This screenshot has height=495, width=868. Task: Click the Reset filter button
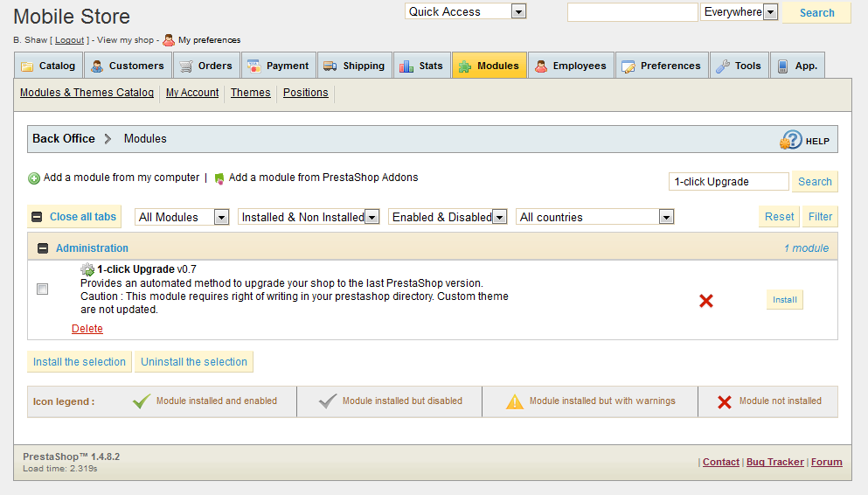pos(779,217)
